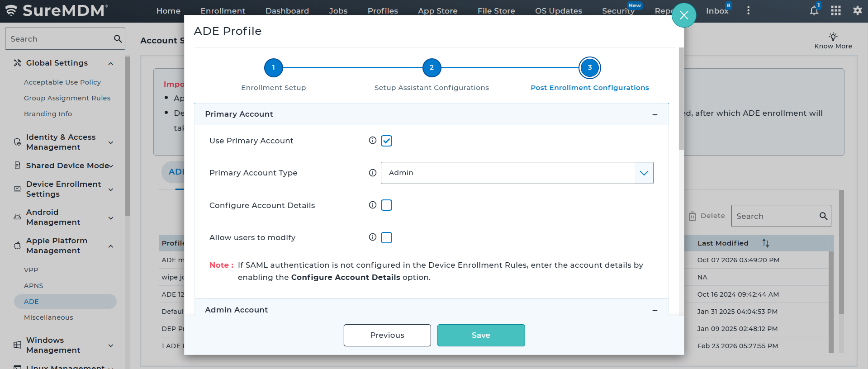Open the settings gear icon
This screenshot has height=369, width=868.
point(858,10)
